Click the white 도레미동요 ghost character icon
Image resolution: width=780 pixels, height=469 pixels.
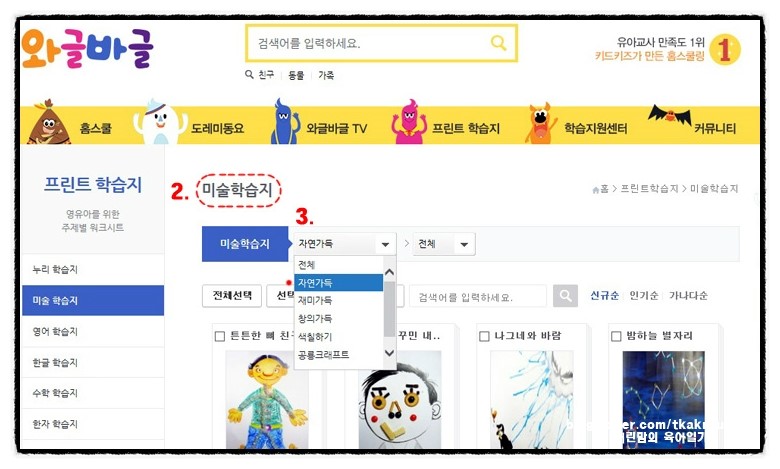[159, 122]
